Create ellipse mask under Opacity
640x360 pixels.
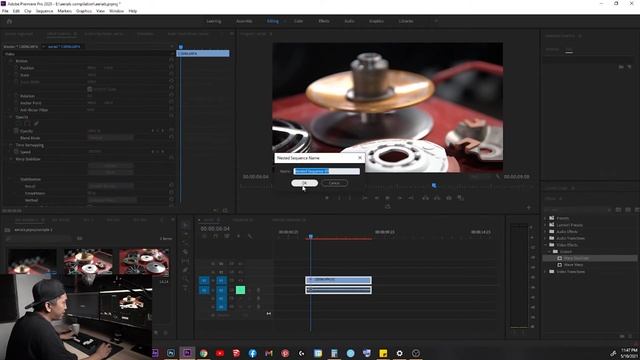19,123
